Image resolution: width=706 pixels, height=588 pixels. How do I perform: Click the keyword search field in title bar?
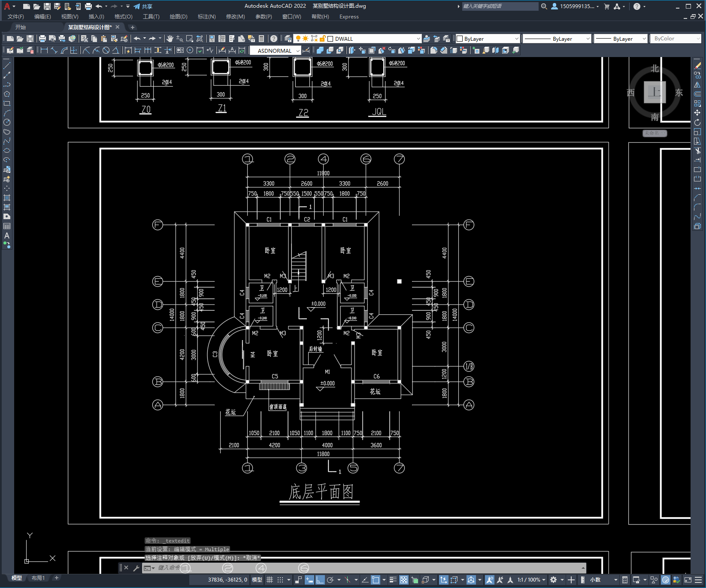500,6
